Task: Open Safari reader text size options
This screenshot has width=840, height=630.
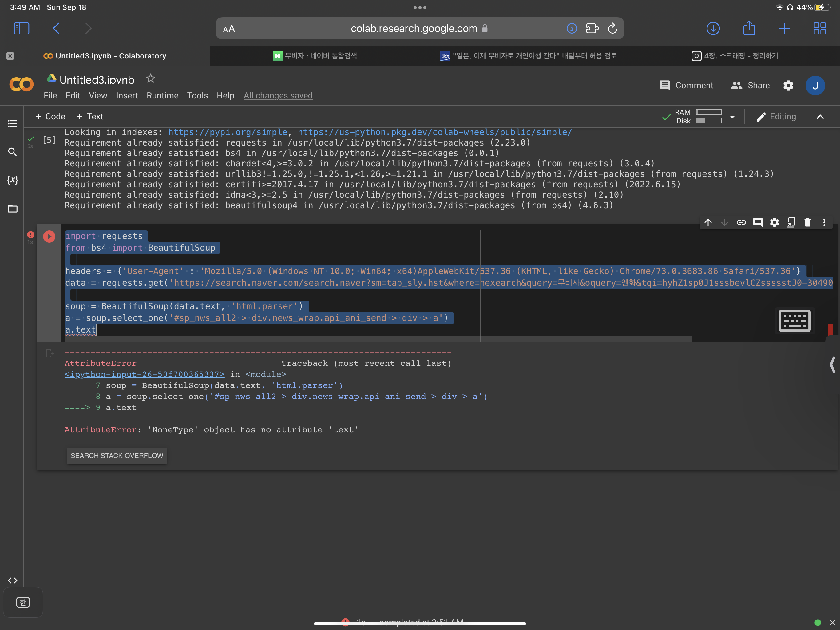Action: (229, 29)
